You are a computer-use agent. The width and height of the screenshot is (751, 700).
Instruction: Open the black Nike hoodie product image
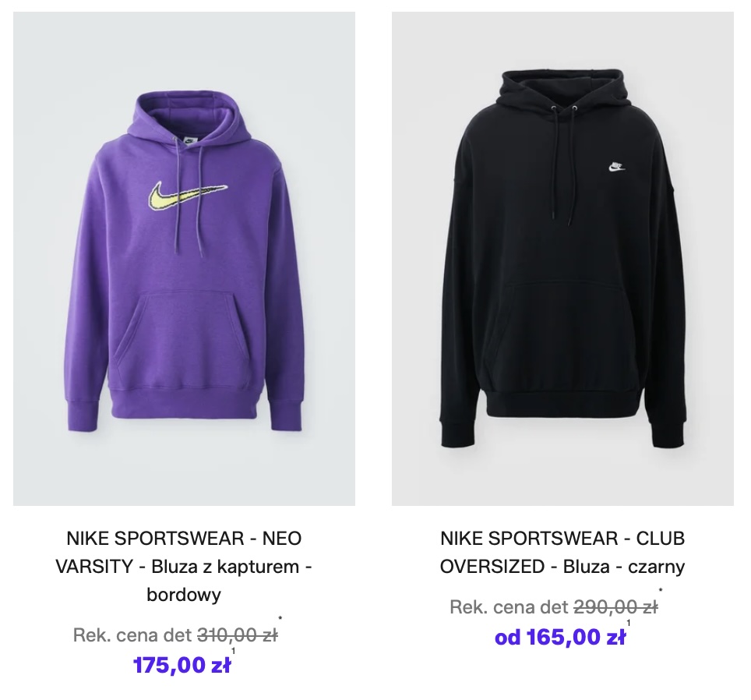tap(562, 257)
